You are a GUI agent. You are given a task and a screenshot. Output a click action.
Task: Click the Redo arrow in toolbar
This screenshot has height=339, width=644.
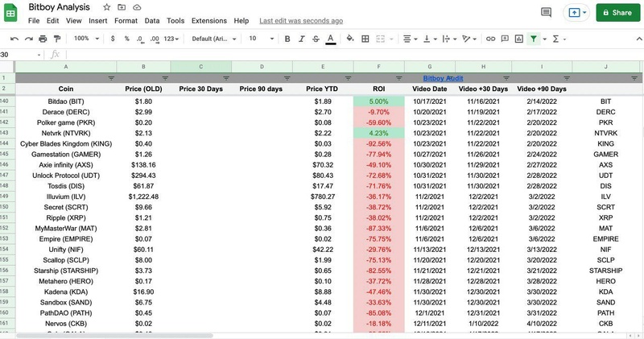[x=29, y=39]
